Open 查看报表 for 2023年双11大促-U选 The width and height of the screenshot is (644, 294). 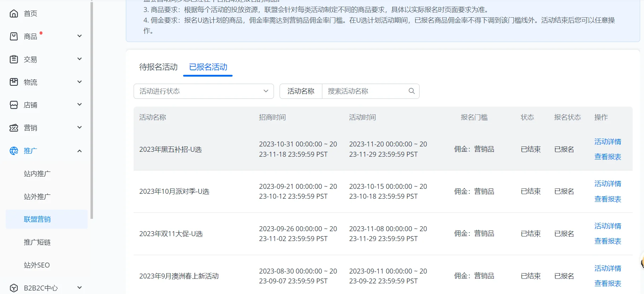[x=608, y=241]
